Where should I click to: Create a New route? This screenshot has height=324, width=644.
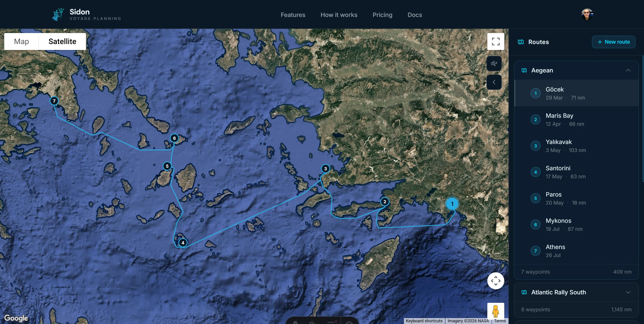614,42
